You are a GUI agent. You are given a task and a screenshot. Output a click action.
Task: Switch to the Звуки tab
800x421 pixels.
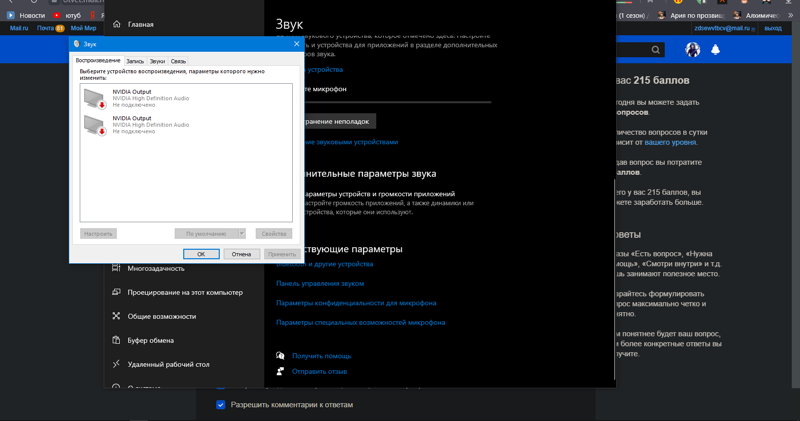click(157, 61)
